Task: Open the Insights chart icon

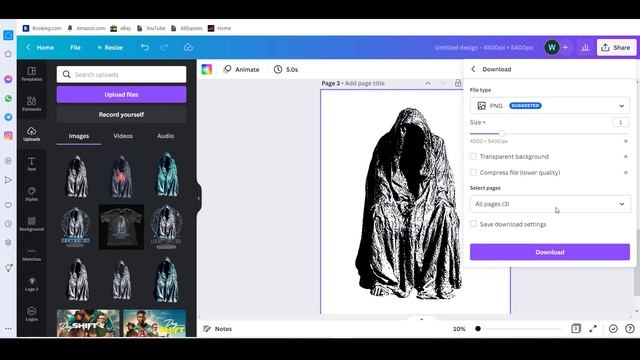Action: [x=585, y=47]
